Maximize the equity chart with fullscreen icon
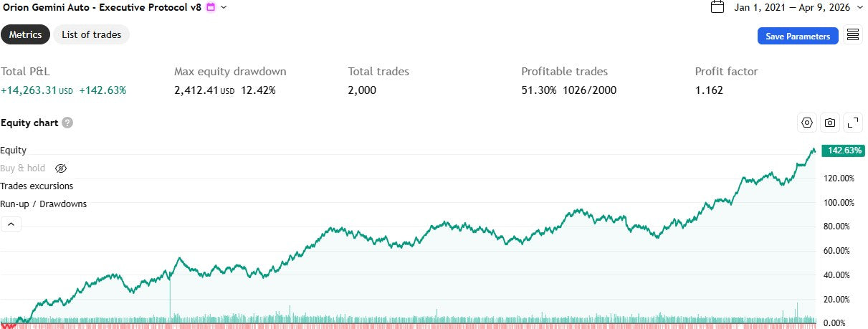This screenshot has height=329, width=868. point(853,123)
